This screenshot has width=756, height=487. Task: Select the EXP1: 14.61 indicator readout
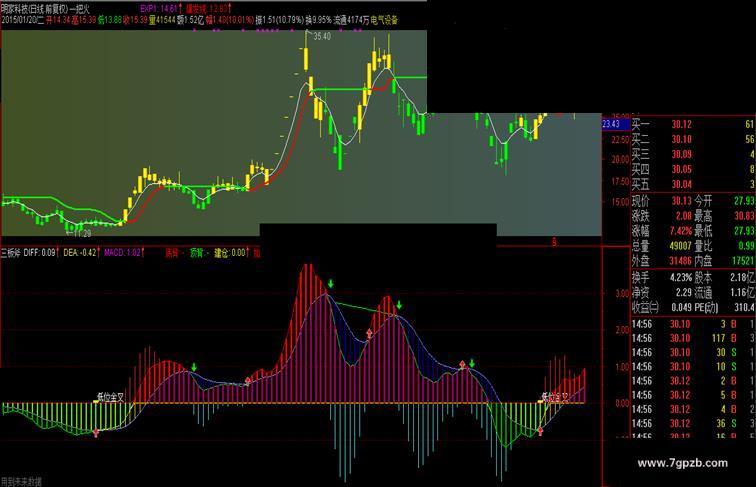(x=159, y=8)
